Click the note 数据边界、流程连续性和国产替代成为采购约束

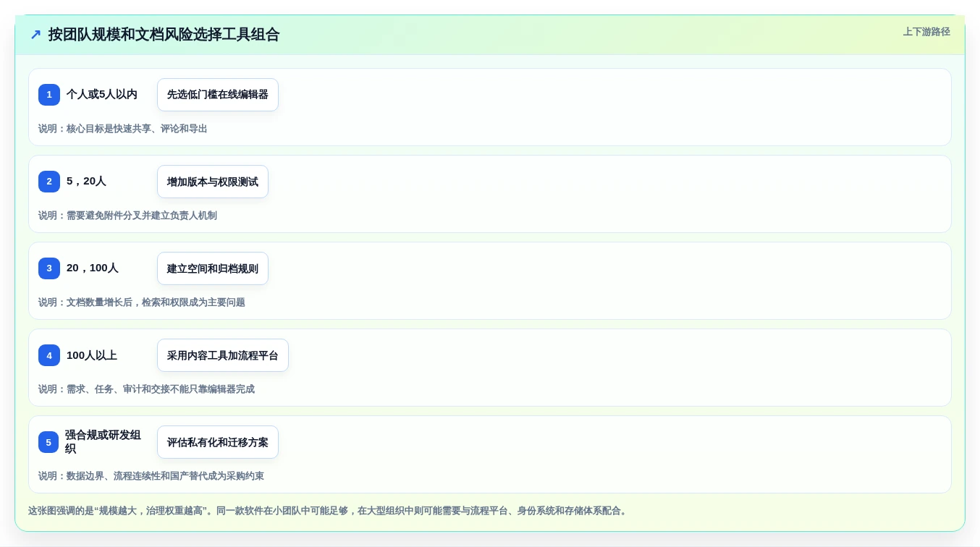(151, 476)
